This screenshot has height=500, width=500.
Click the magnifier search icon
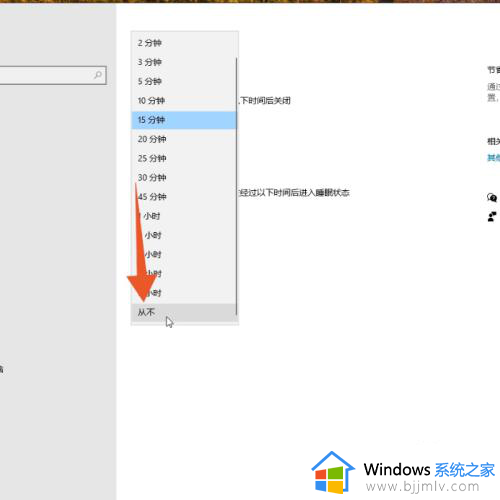pos(98,75)
